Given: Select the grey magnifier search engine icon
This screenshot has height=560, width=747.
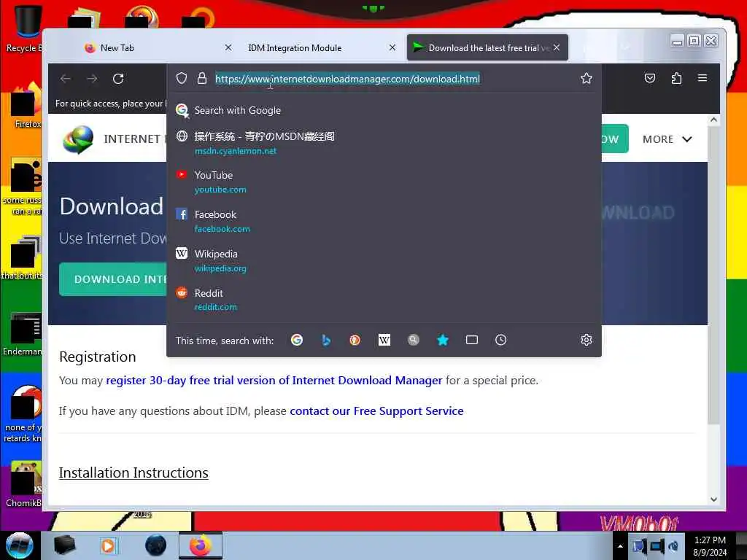Looking at the screenshot, I should tap(413, 340).
